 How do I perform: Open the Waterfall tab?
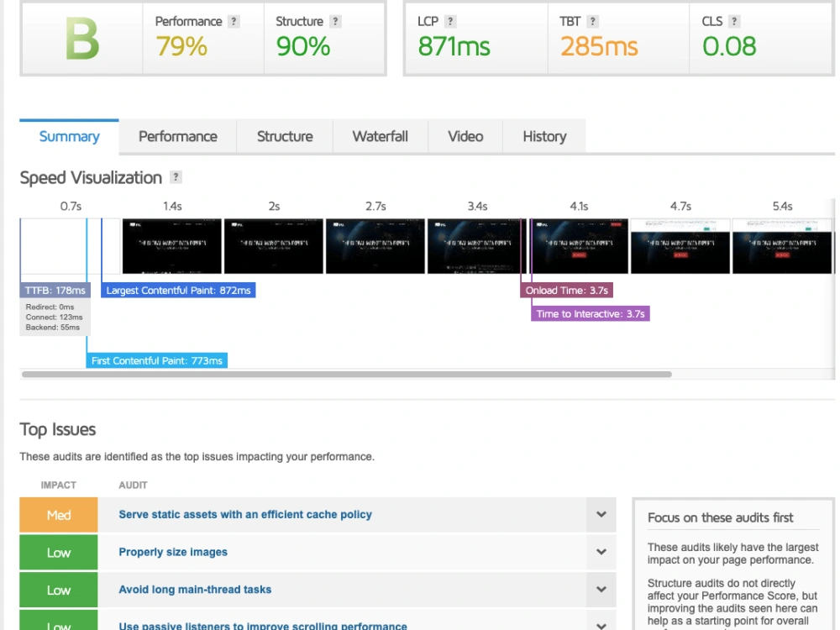pyautogui.click(x=380, y=137)
